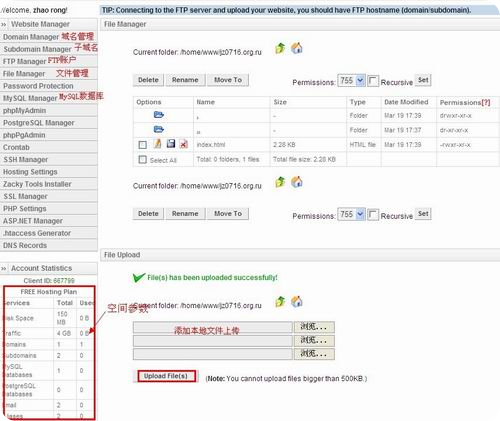Click the edit pencil icon for index.html

(158, 144)
